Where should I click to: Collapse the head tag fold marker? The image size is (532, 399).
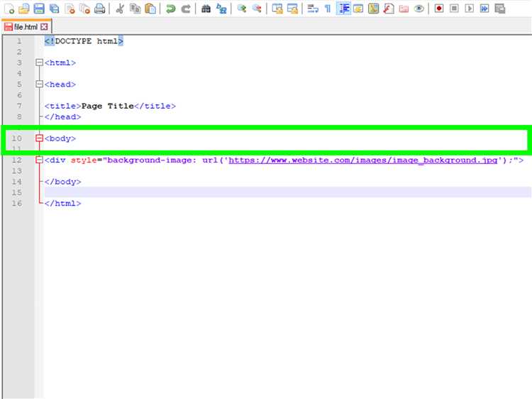tap(40, 84)
